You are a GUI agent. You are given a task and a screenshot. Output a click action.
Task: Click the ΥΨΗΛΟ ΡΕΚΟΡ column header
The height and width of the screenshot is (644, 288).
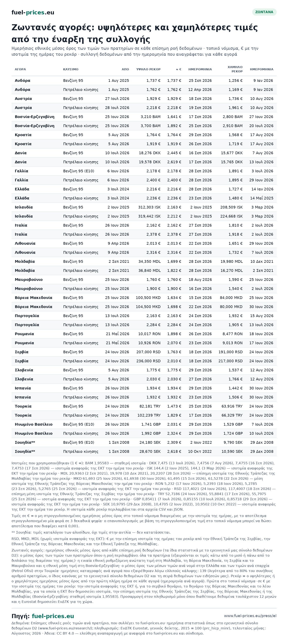click(148, 69)
